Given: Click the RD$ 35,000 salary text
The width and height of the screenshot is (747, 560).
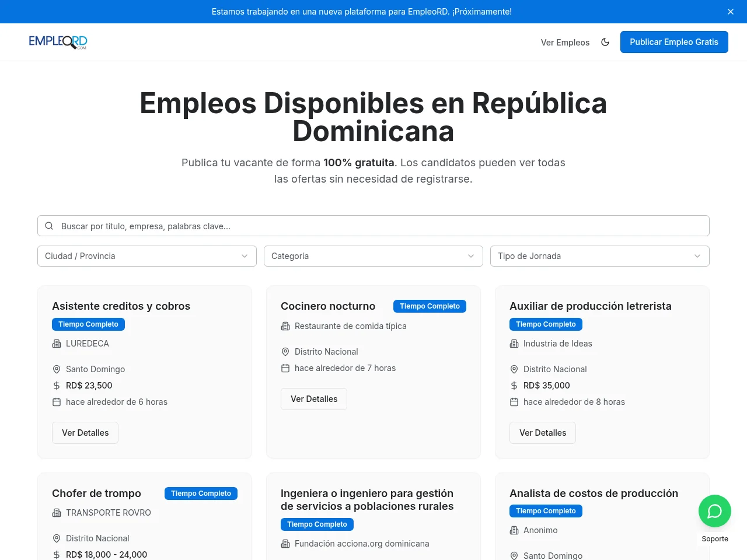Looking at the screenshot, I should point(547,386).
